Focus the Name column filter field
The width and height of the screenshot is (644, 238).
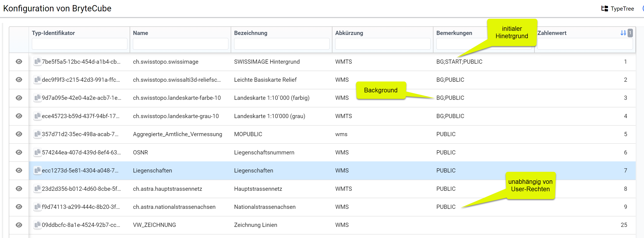click(x=181, y=44)
